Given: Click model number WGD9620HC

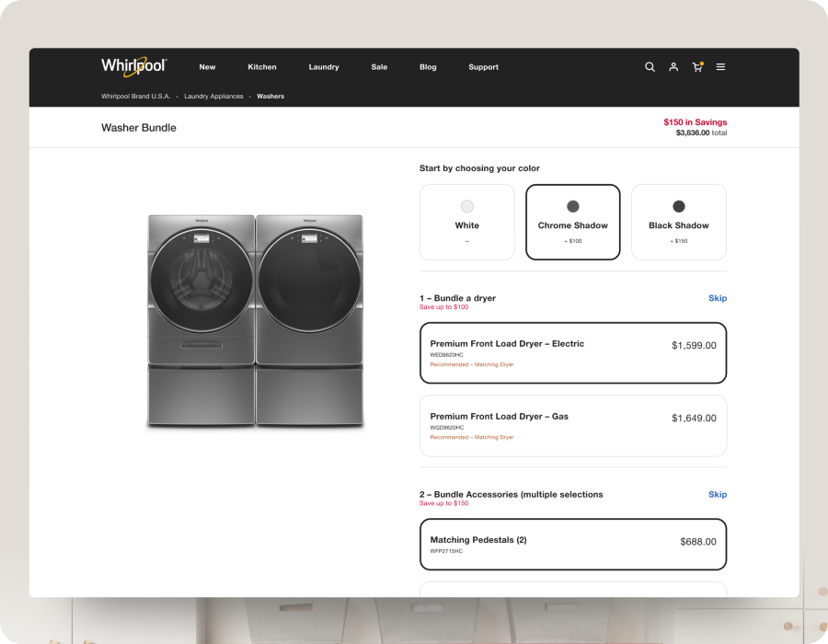Looking at the screenshot, I should click(x=447, y=428).
